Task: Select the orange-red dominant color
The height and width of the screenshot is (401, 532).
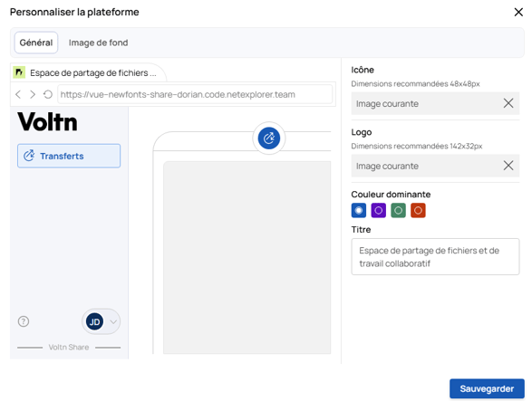Action: click(x=418, y=211)
